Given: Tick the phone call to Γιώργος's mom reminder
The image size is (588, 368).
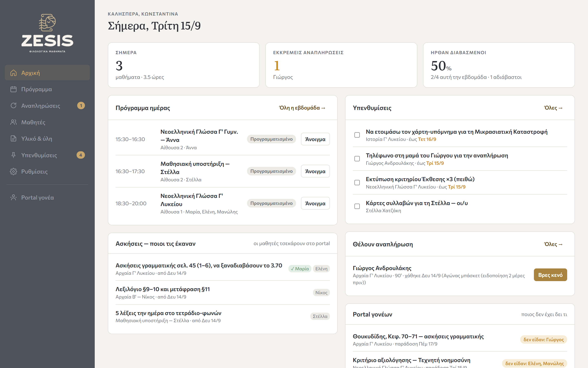Looking at the screenshot, I should pos(357,159).
